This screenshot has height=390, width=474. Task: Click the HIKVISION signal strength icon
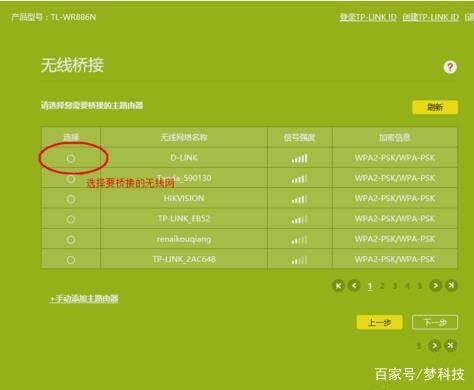tap(299, 199)
